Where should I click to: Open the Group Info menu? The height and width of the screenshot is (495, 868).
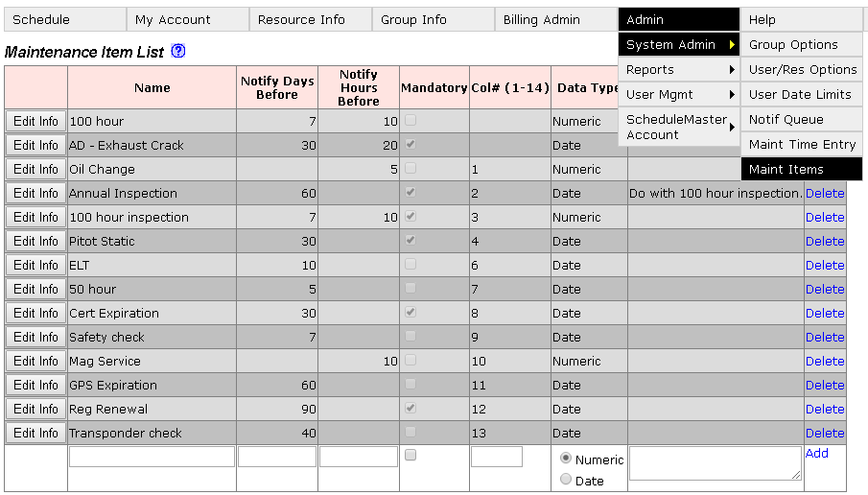(434, 19)
